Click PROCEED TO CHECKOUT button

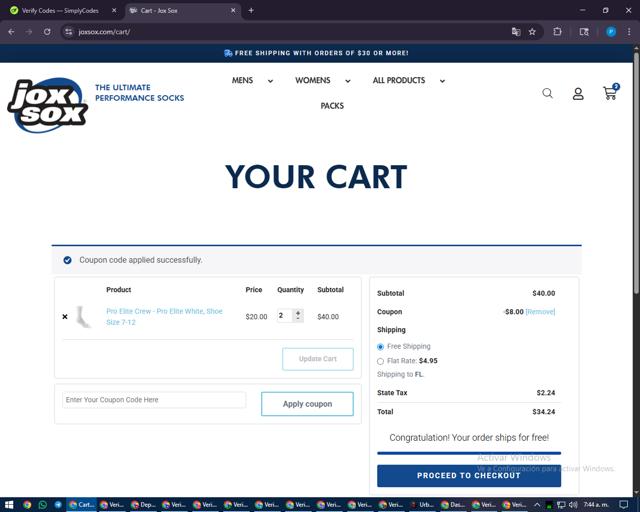469,476
